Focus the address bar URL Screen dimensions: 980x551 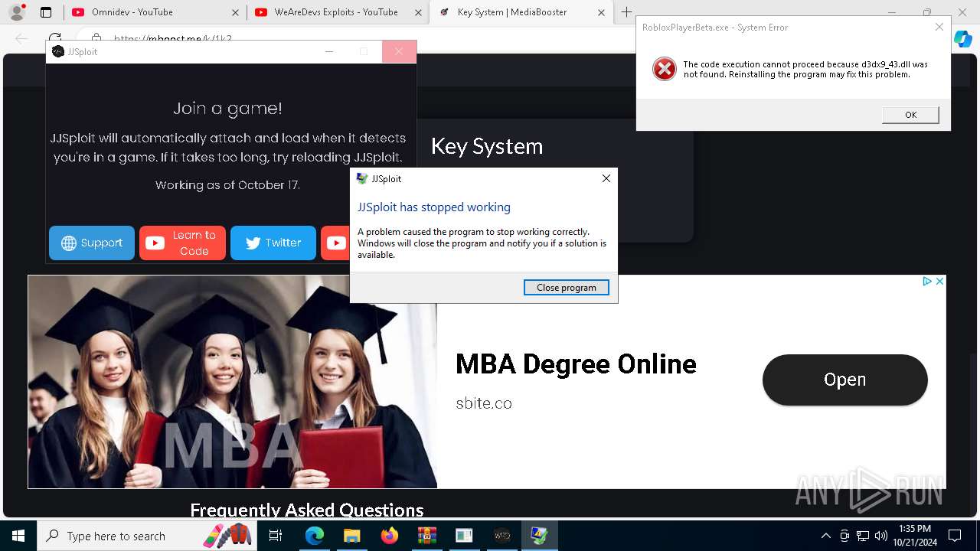point(173,38)
